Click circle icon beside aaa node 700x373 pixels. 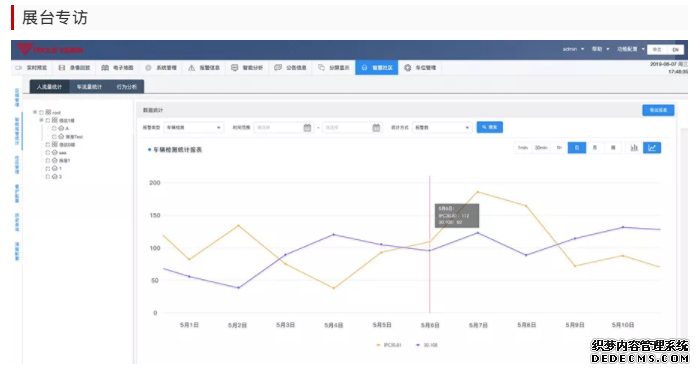tap(54, 153)
